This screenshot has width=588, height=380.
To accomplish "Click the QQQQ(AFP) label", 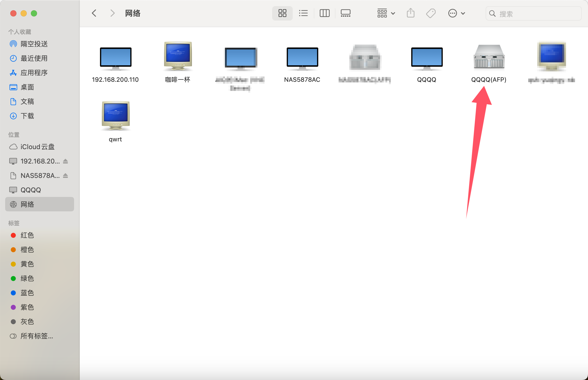I will [x=489, y=80].
